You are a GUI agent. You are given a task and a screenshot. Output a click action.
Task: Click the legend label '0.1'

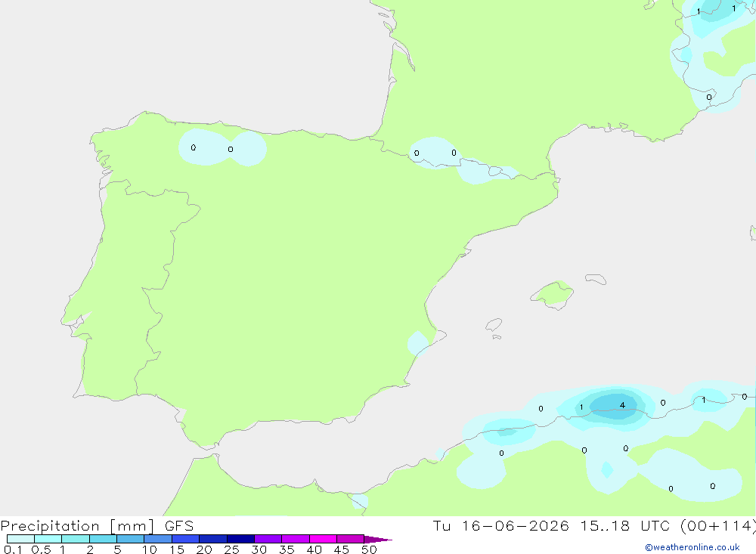pos(13,549)
